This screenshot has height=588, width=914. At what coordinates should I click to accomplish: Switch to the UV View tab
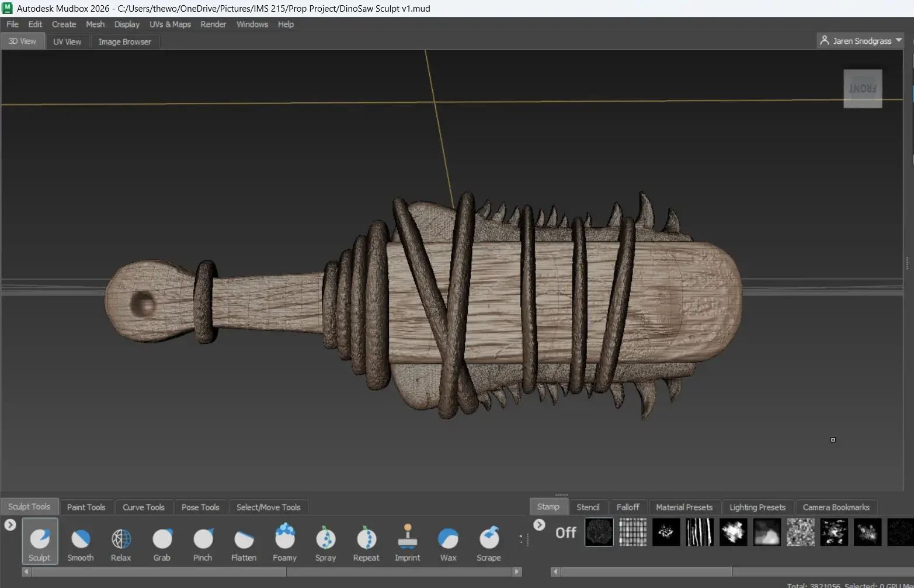click(x=67, y=41)
